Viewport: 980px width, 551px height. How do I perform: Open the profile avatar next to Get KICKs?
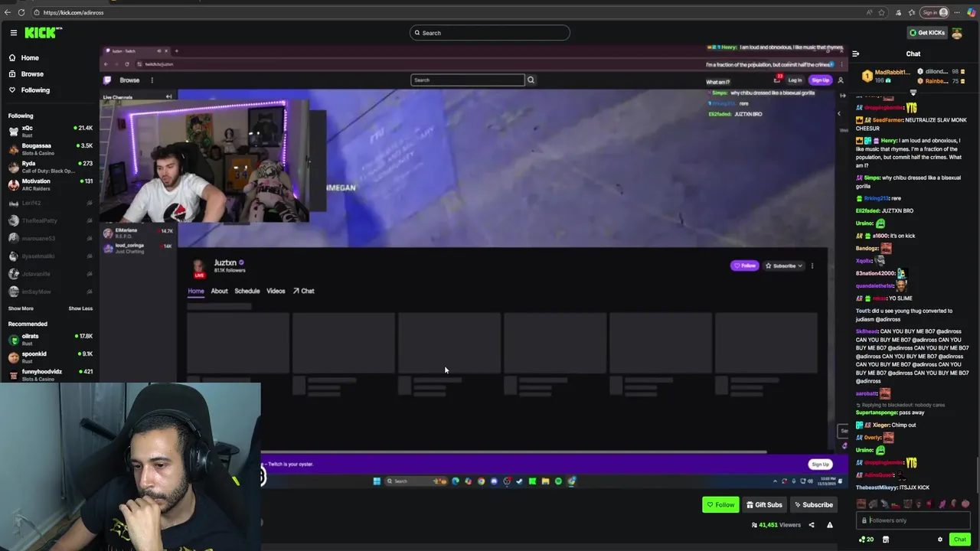(957, 33)
